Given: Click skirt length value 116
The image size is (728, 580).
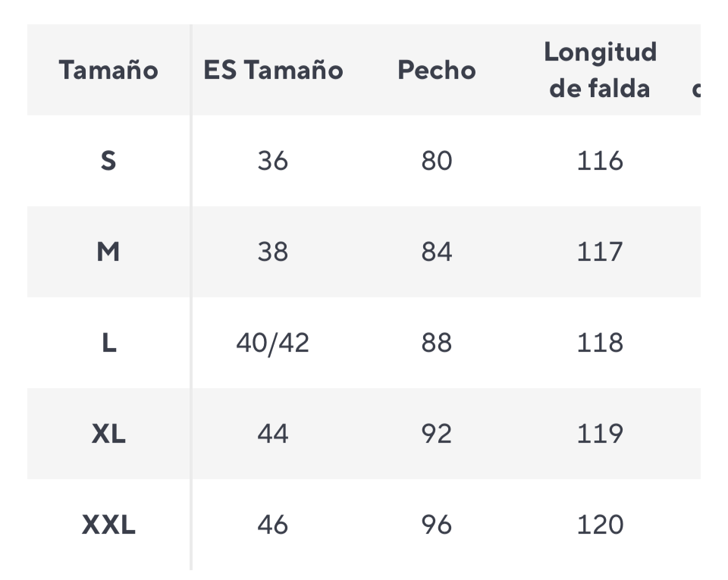Looking at the screenshot, I should pos(600,161).
